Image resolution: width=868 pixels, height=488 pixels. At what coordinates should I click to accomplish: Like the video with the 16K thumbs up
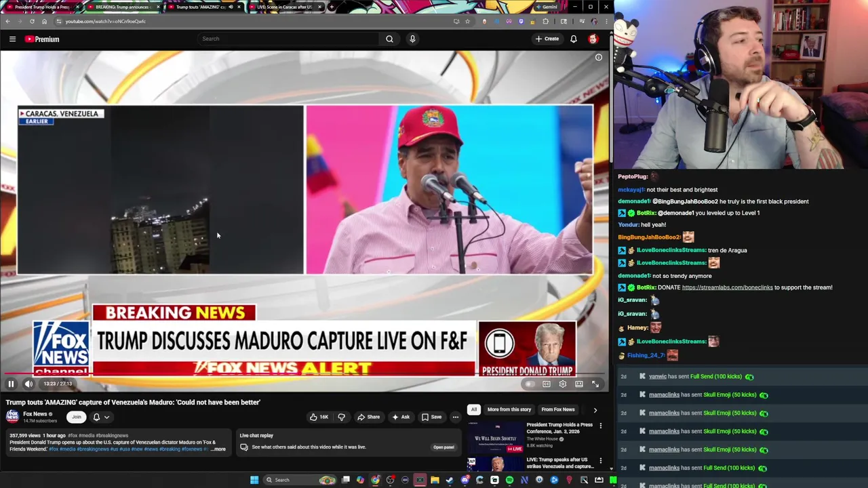pos(319,417)
